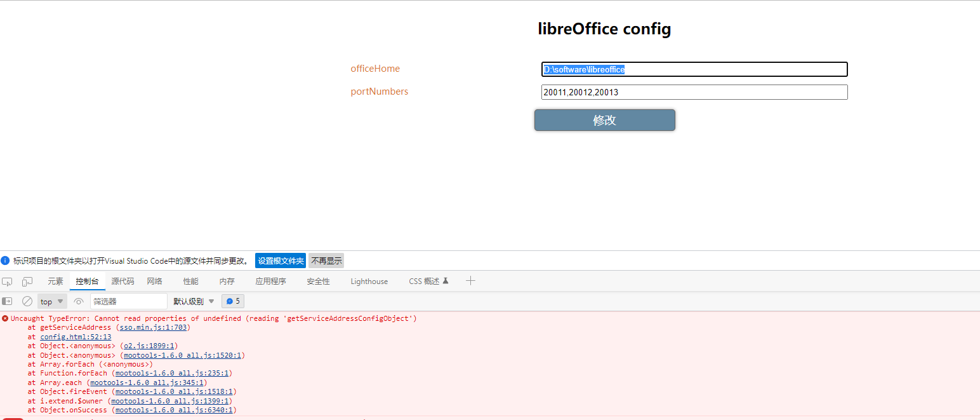Screen dimensions: 980x420
Task: Click the portNumbers label
Action: click(x=380, y=91)
